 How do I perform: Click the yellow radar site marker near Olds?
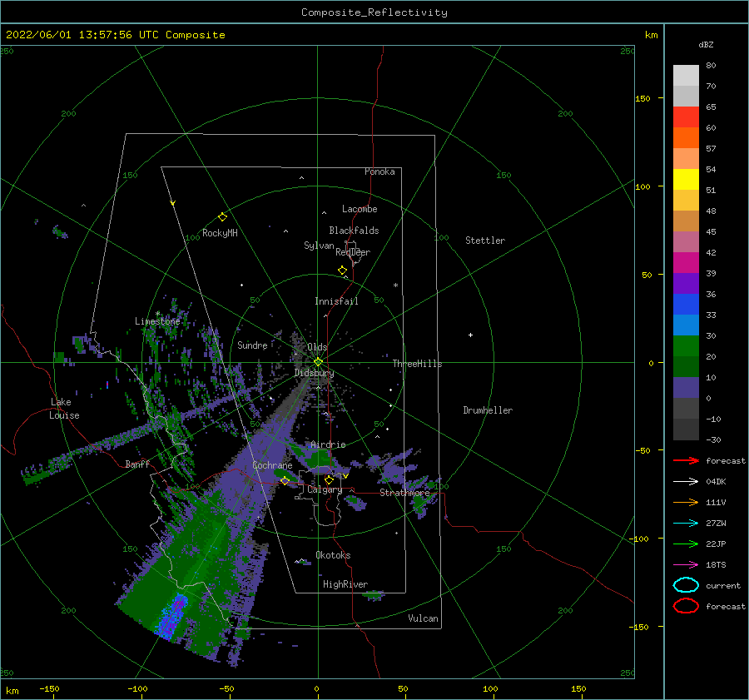point(318,362)
